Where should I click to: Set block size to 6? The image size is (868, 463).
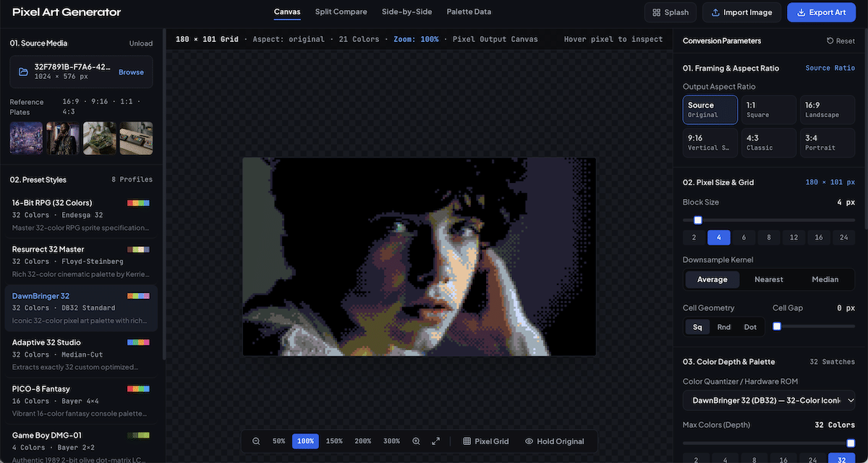point(744,237)
